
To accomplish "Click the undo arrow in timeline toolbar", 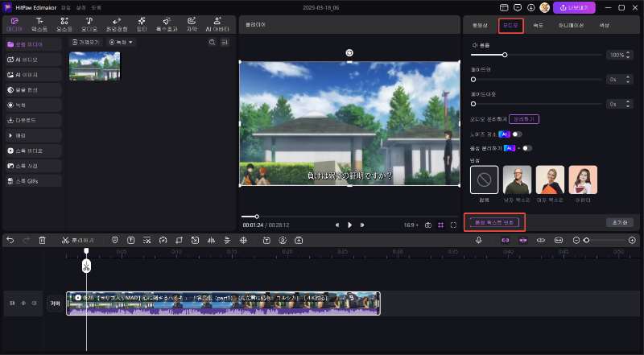I will (x=10, y=240).
